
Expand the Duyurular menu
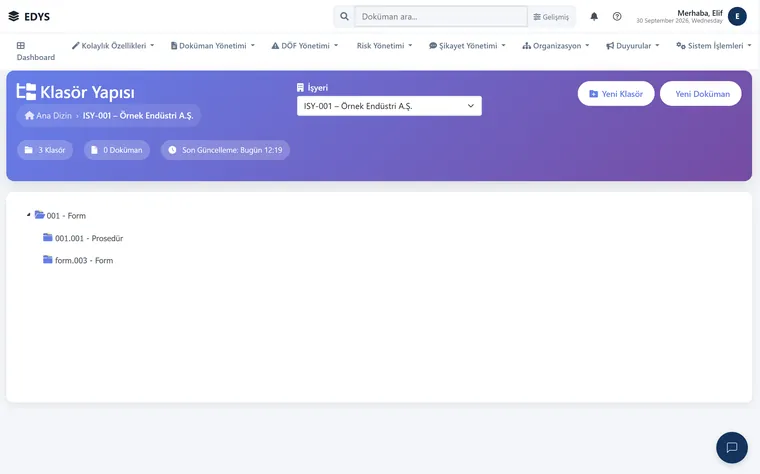click(633, 46)
